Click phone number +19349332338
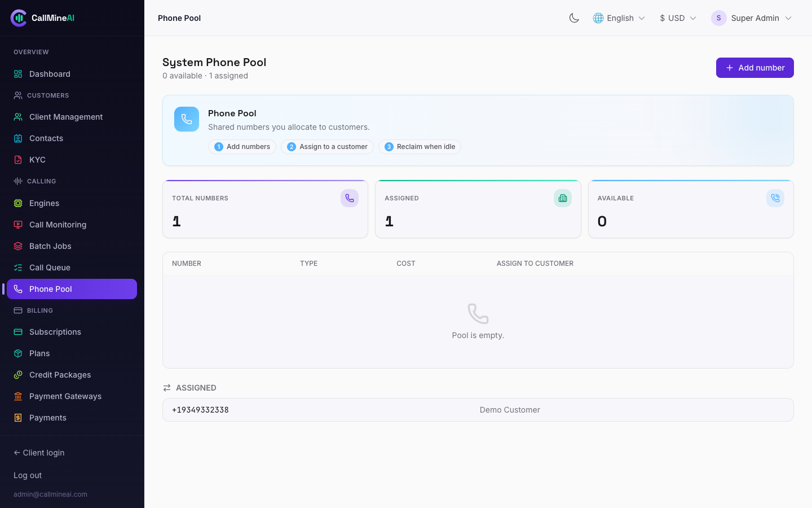This screenshot has height=508, width=812. 200,410
